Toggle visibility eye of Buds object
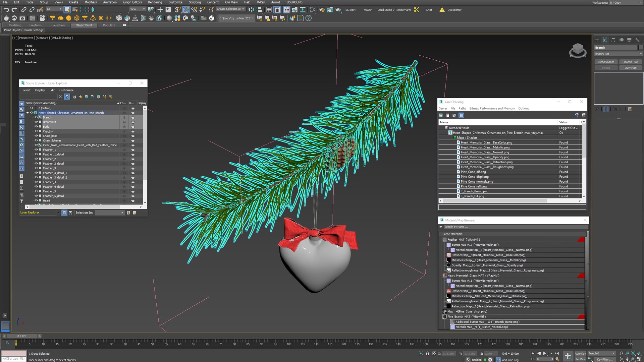Image resolution: width=644 pixels, height=362 pixels. [x=36, y=127]
